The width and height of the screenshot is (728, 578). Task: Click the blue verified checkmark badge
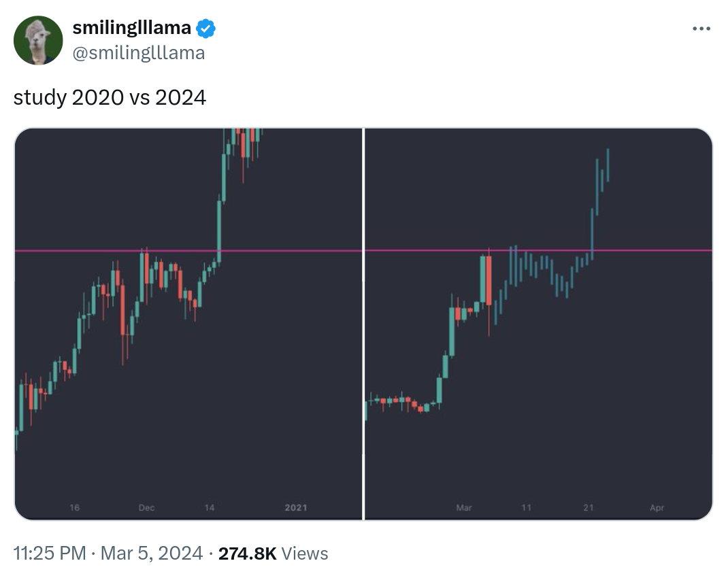[x=205, y=29]
